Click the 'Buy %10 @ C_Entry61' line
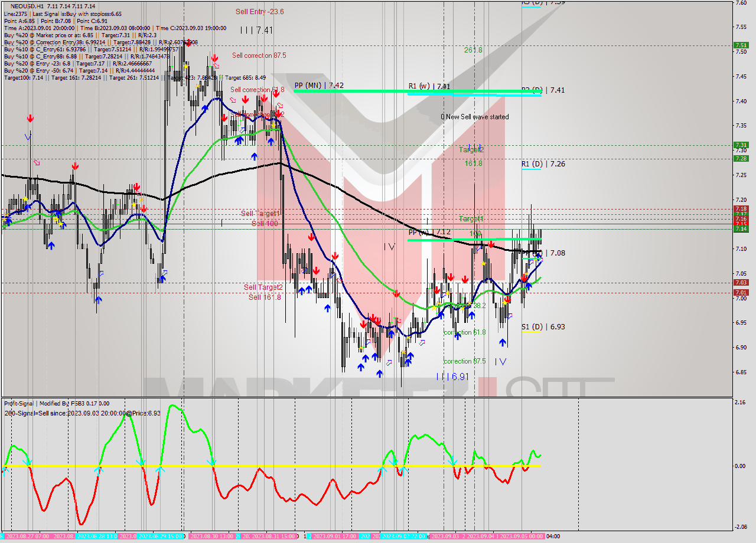756x543 pixels. pos(91,50)
